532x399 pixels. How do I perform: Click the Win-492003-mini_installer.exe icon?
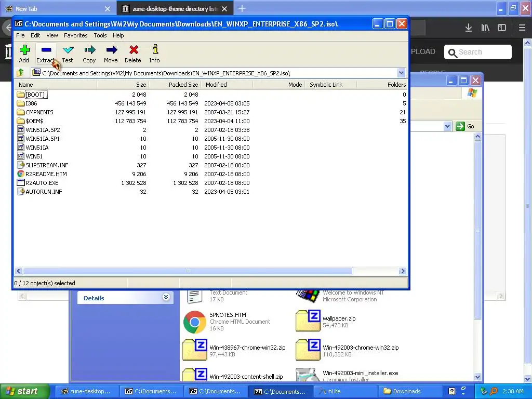click(x=308, y=375)
